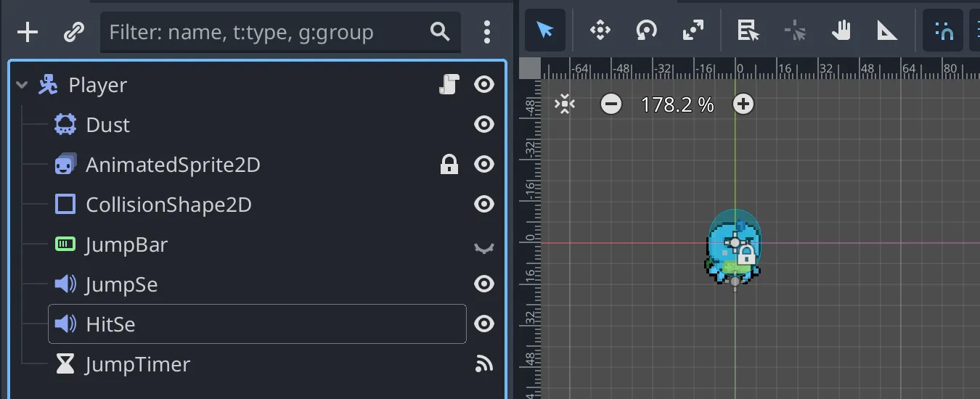Zoom out with the minus button

coord(611,104)
